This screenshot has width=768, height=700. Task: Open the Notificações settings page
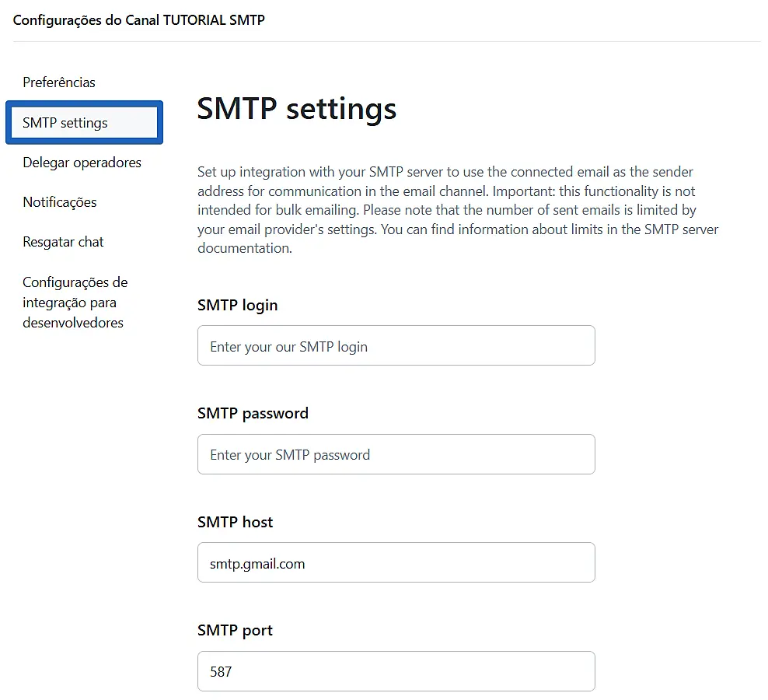[x=60, y=202]
